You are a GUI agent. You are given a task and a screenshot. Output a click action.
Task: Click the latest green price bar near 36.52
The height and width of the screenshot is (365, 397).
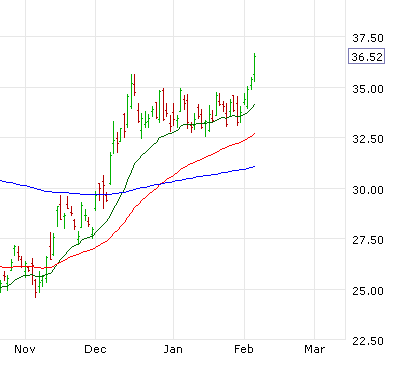tap(255, 67)
